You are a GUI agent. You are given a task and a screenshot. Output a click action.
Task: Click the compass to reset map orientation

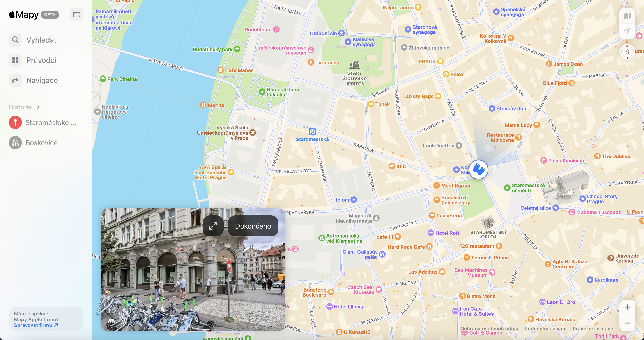click(627, 52)
